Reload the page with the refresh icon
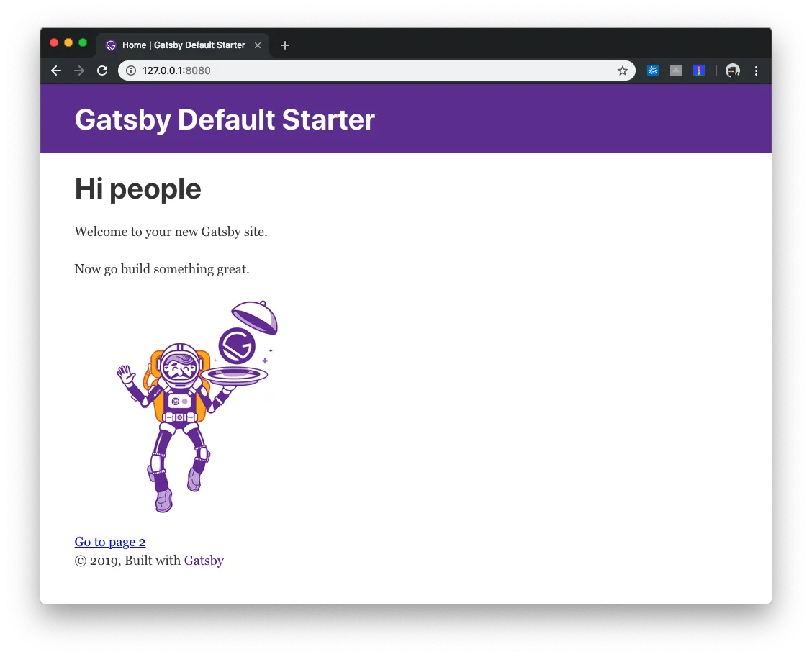Screen dimensions: 812x657 pos(102,71)
